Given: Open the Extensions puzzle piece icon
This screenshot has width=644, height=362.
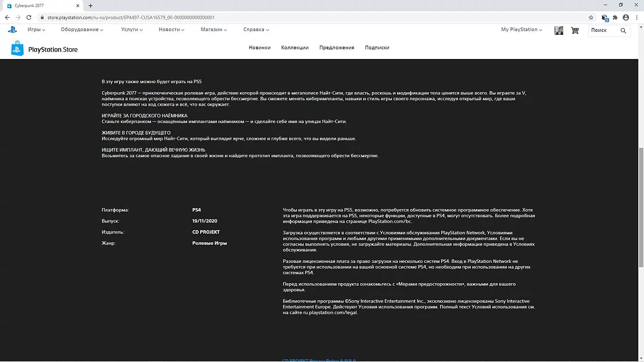Looking at the screenshot, I should coord(615,17).
